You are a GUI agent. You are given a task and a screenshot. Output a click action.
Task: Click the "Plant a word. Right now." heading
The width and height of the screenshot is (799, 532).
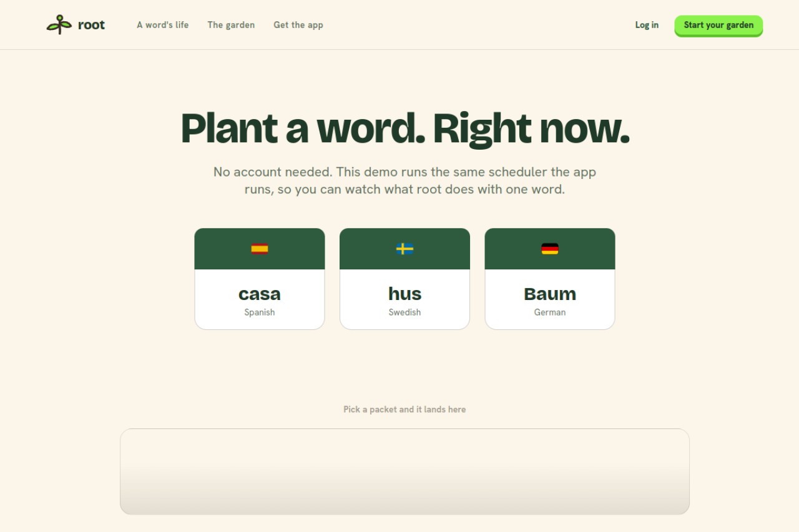(x=405, y=128)
